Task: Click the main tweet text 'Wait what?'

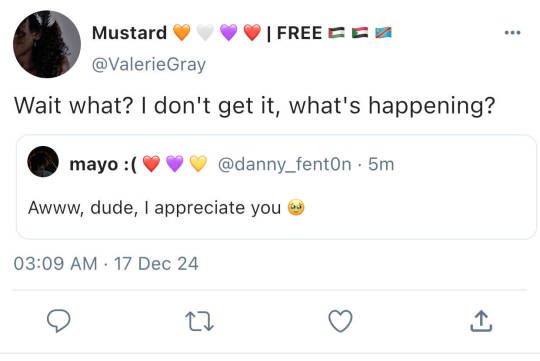Action: click(73, 105)
